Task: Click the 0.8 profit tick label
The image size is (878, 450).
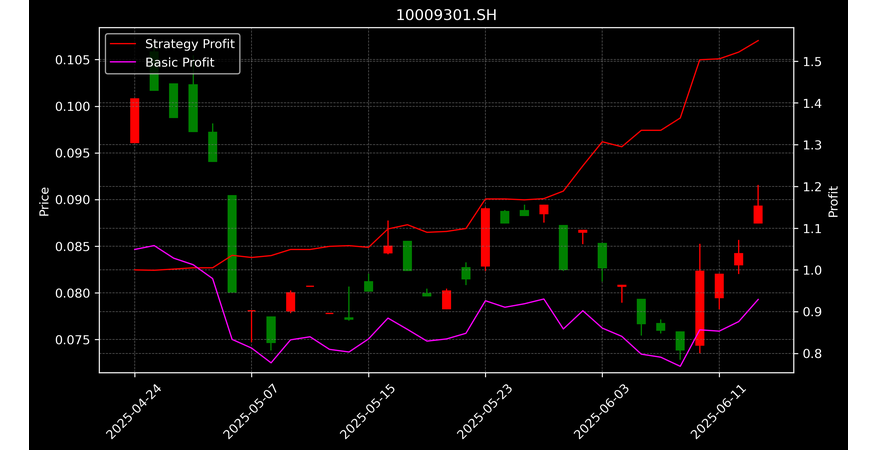Action: pos(811,354)
